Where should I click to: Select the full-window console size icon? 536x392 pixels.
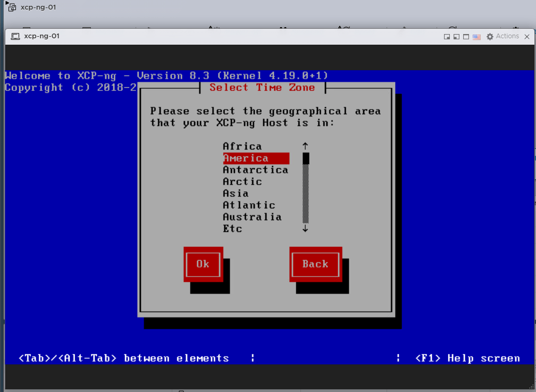(x=466, y=37)
